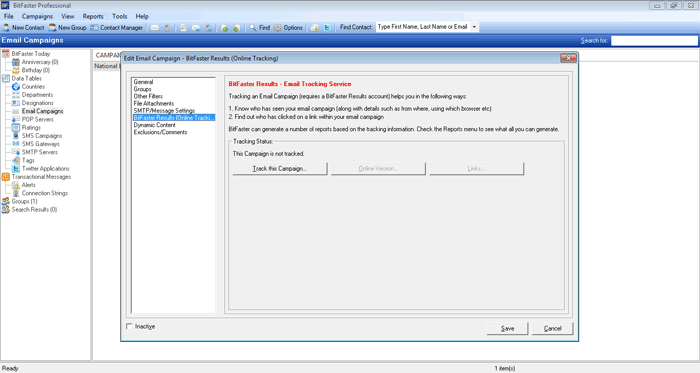Viewport: 700px width, 373px height.
Task: Select Groups in the dialog settings list
Action: (142, 89)
